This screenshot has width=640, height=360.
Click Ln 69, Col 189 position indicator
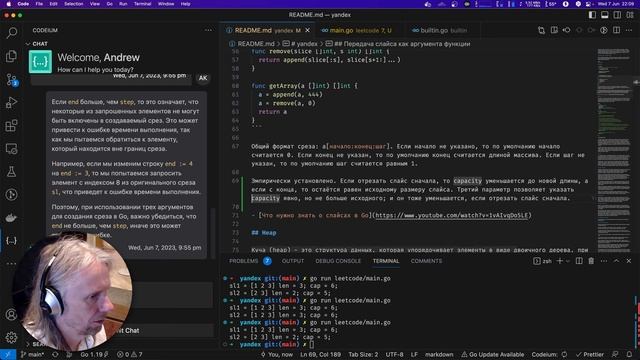(320, 354)
